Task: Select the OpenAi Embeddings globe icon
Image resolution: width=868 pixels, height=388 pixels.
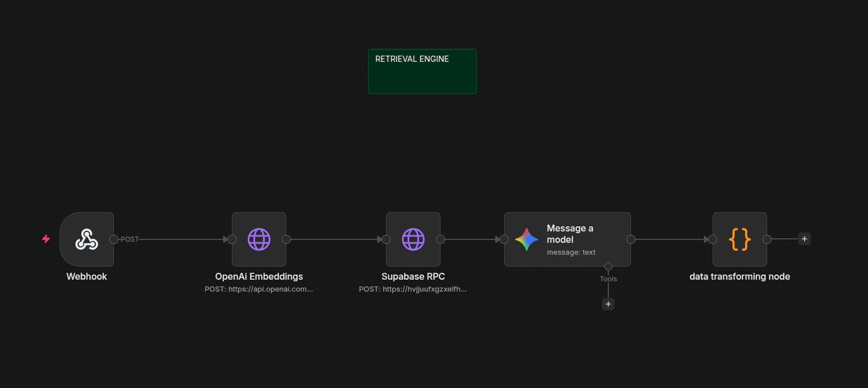Action: (x=259, y=239)
